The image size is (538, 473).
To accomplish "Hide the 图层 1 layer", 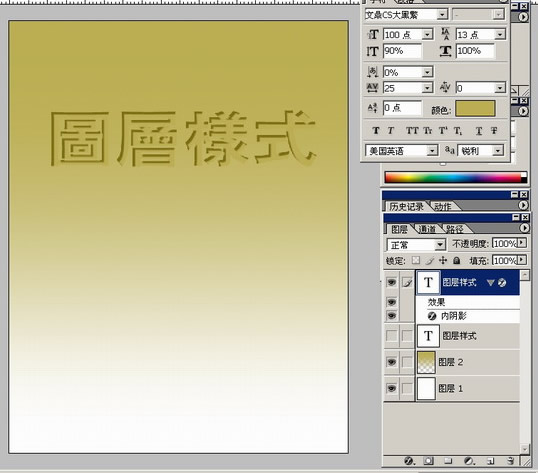I will coord(391,388).
